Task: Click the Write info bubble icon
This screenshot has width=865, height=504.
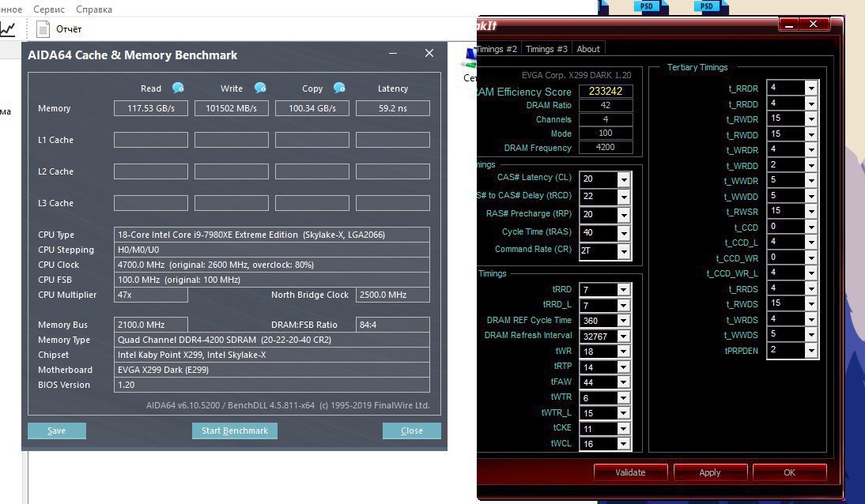Action: tap(260, 88)
